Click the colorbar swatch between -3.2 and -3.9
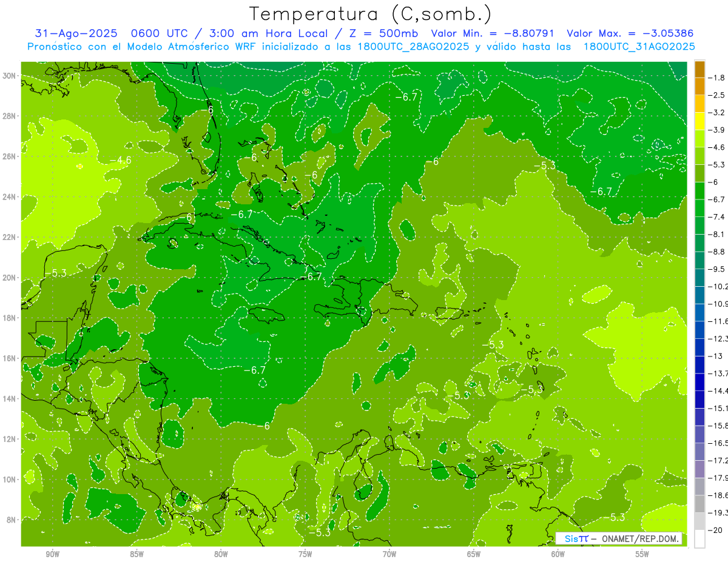Image resolution: width=728 pixels, height=562 pixels. [x=699, y=121]
